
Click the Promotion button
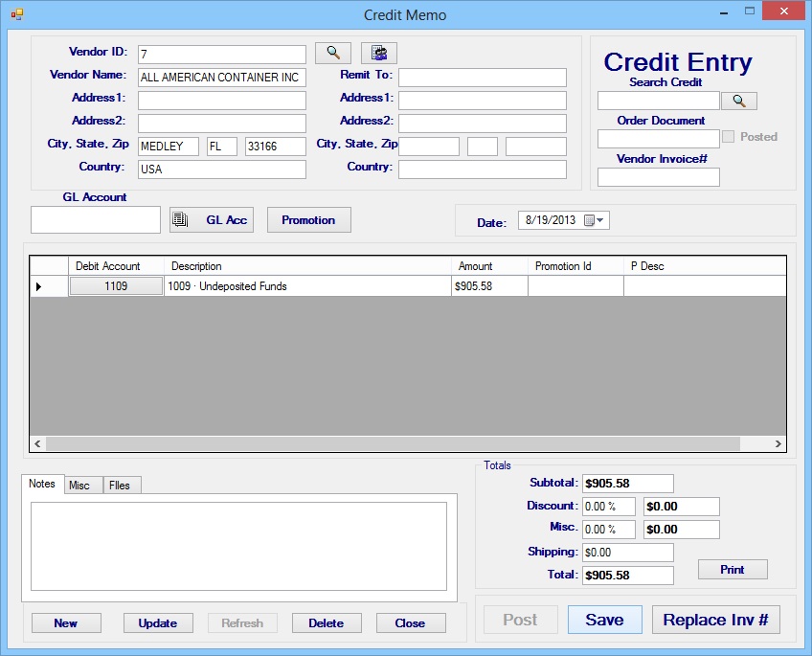pos(308,220)
